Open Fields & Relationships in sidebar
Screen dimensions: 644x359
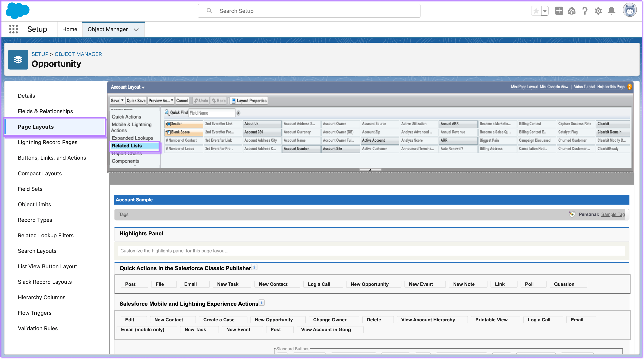tap(45, 111)
